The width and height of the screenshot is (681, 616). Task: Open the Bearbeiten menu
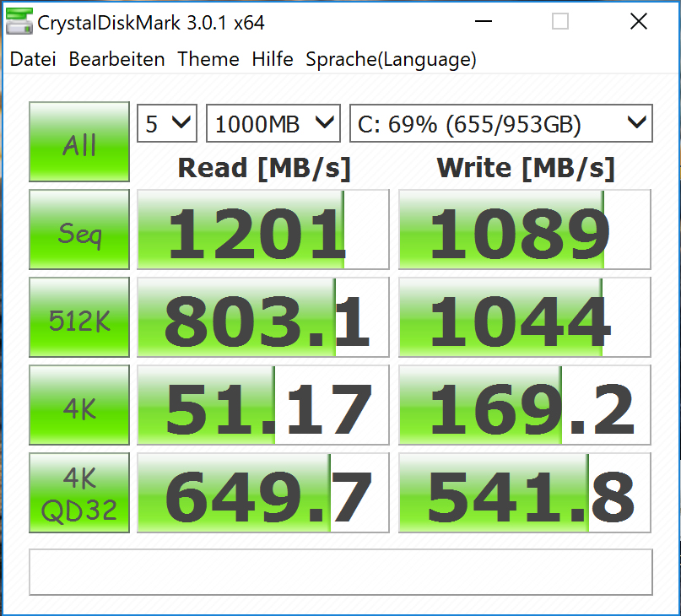pos(116,59)
